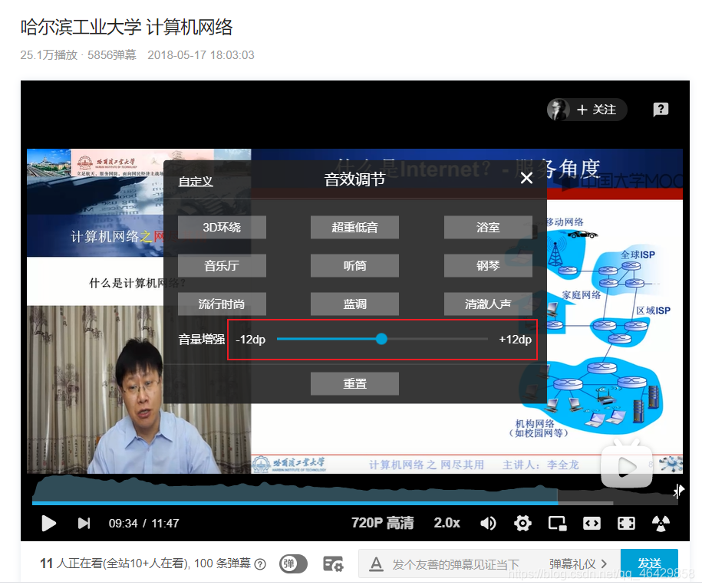Click the -12dp label of volume boost
This screenshot has width=702, height=588.
251,339
